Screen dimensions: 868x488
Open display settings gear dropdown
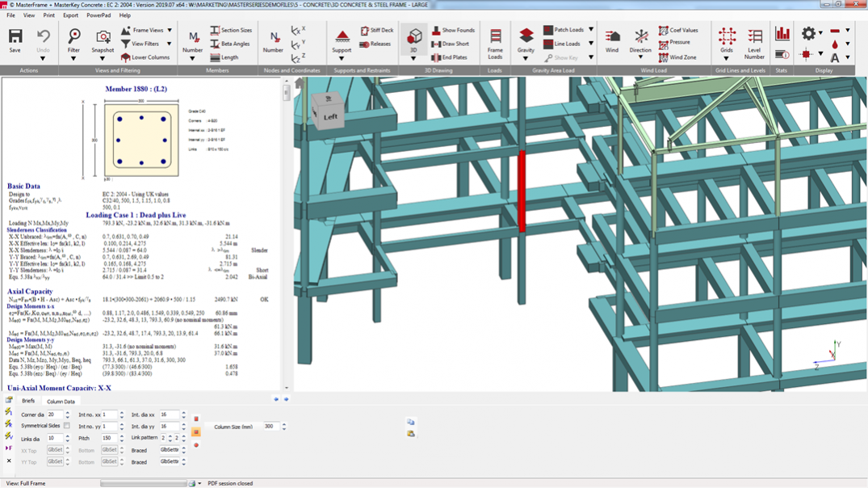pos(820,32)
